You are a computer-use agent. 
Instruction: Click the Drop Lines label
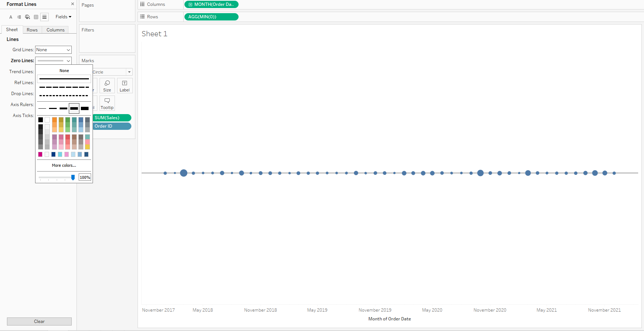coord(23,94)
